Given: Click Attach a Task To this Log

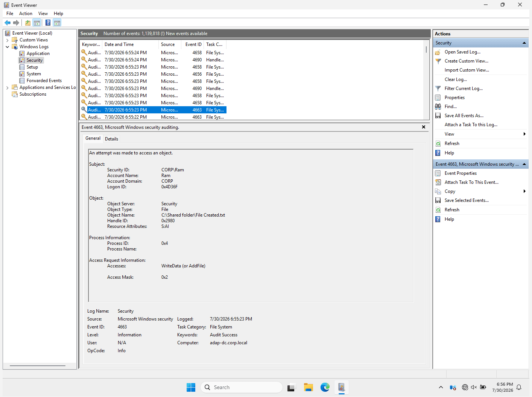Looking at the screenshot, I should pyautogui.click(x=471, y=125).
